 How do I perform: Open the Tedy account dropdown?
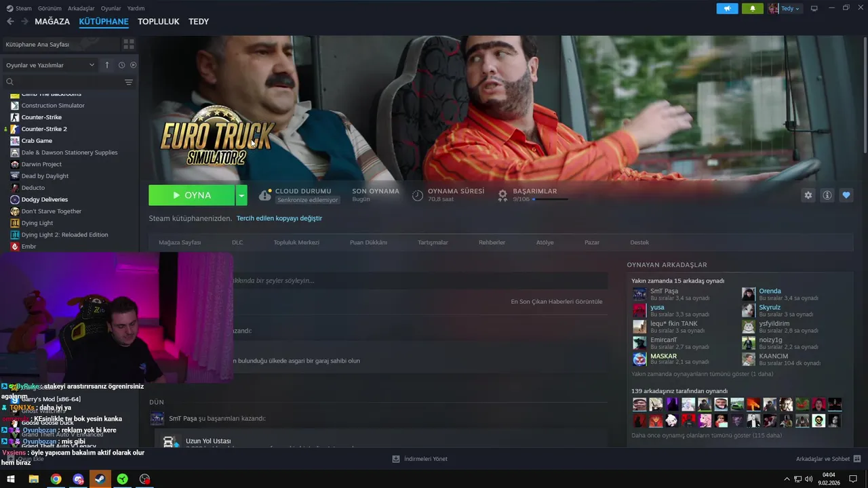[x=785, y=9]
